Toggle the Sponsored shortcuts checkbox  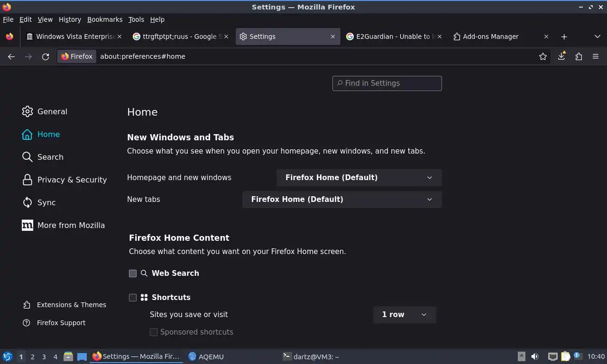154,332
